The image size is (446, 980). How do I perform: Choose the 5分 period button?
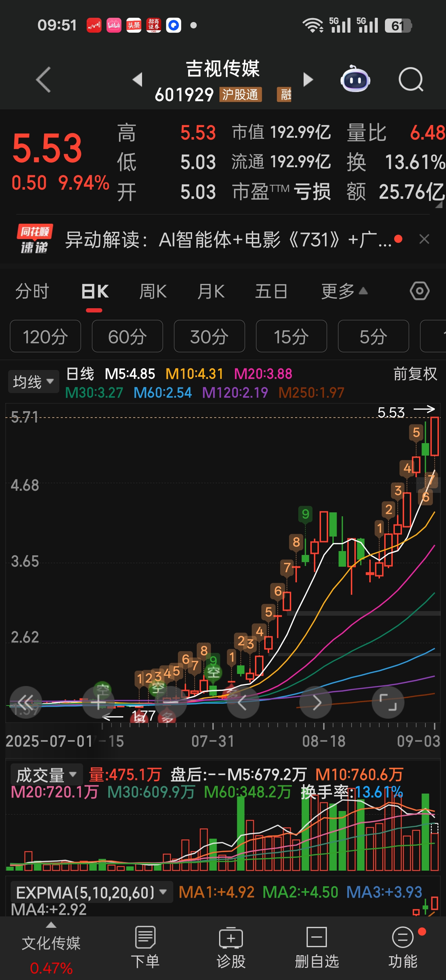coord(373,336)
